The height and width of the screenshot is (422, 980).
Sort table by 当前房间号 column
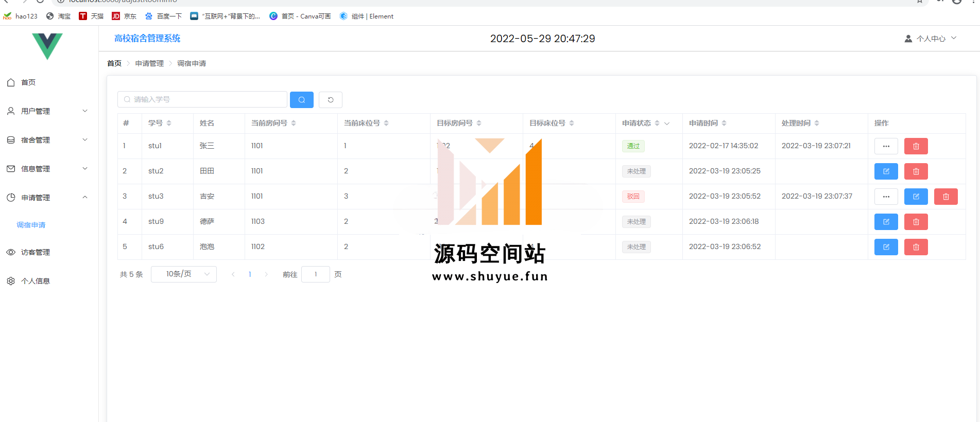(294, 124)
